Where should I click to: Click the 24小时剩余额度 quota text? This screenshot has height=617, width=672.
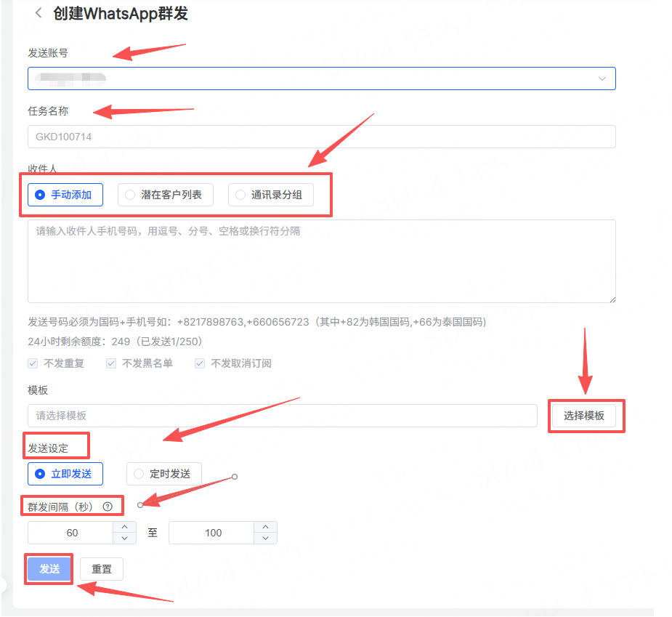(x=115, y=342)
